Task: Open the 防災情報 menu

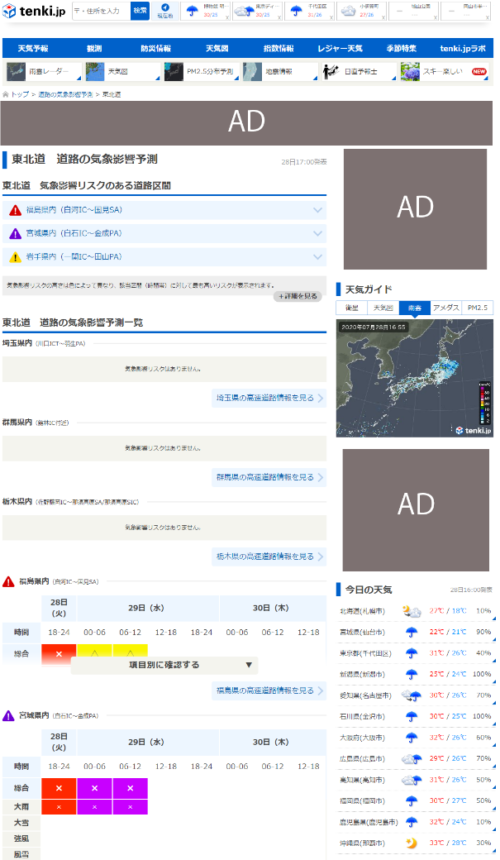Action: pyautogui.click(x=156, y=48)
